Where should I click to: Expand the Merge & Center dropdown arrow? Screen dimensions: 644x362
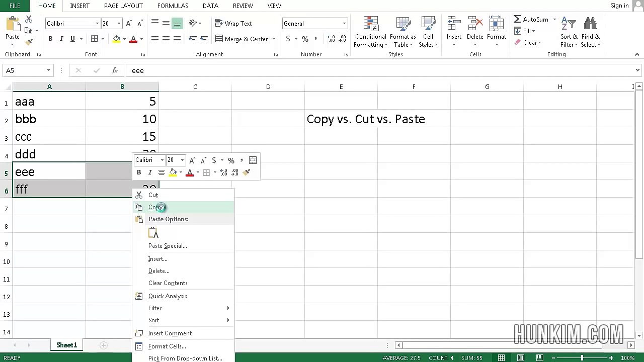274,39
